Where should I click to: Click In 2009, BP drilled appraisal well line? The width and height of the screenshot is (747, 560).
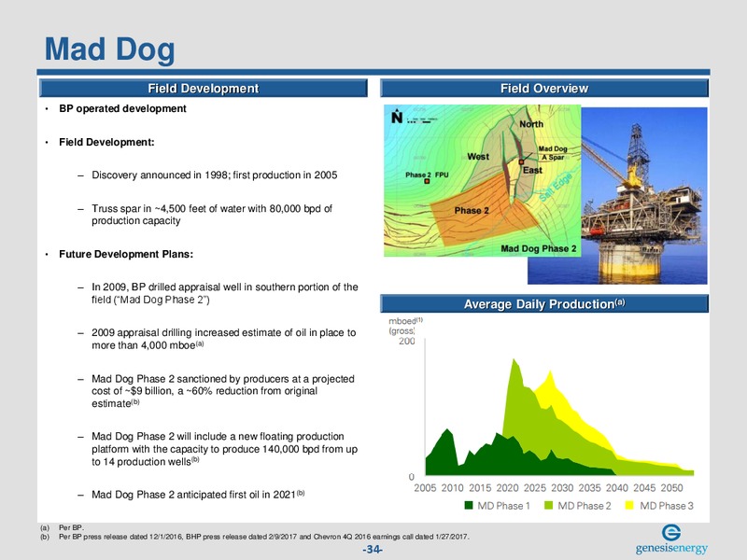(x=225, y=293)
